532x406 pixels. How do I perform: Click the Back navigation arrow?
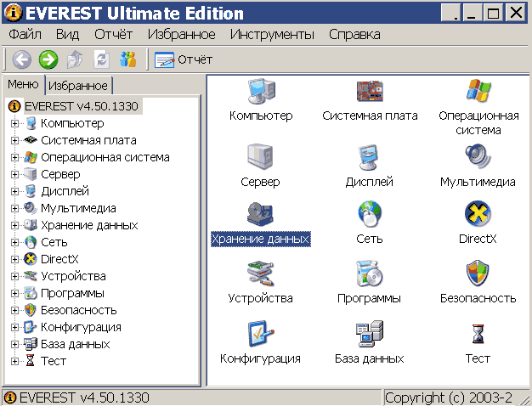click(x=22, y=59)
